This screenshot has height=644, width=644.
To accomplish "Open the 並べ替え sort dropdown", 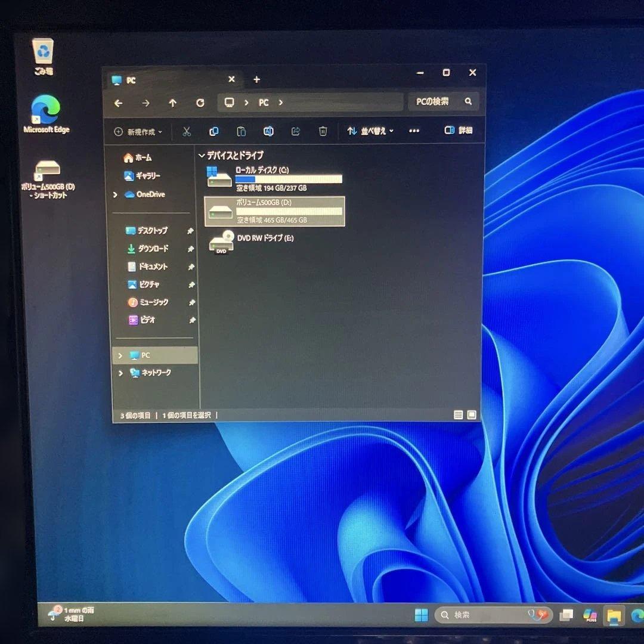I will (370, 131).
